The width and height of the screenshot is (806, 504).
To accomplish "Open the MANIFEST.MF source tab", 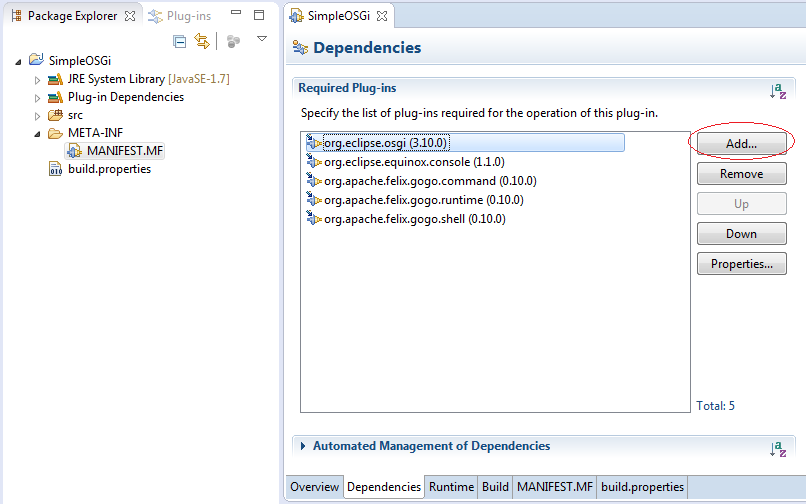I will pyautogui.click(x=555, y=487).
